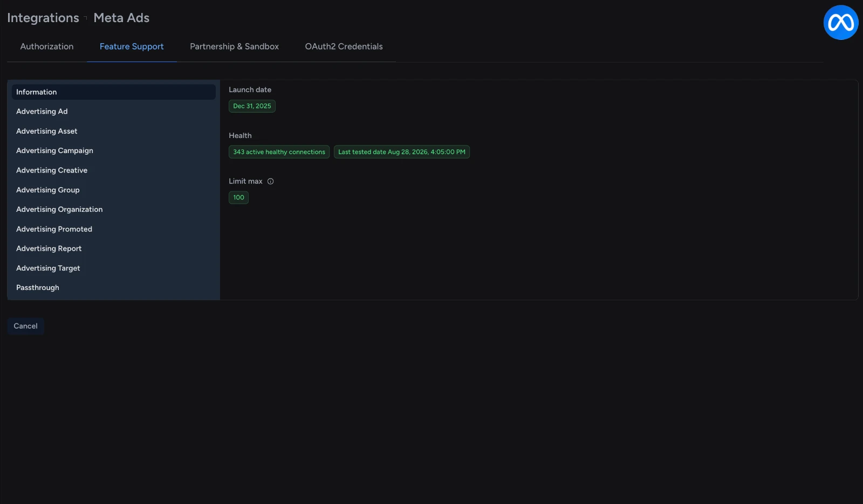Go back to Integrations breadcrumb
Viewport: 863px width, 504px height.
tap(43, 18)
